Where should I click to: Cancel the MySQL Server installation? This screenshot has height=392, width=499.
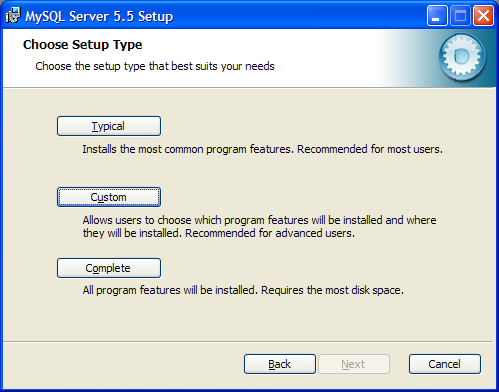[x=445, y=364]
